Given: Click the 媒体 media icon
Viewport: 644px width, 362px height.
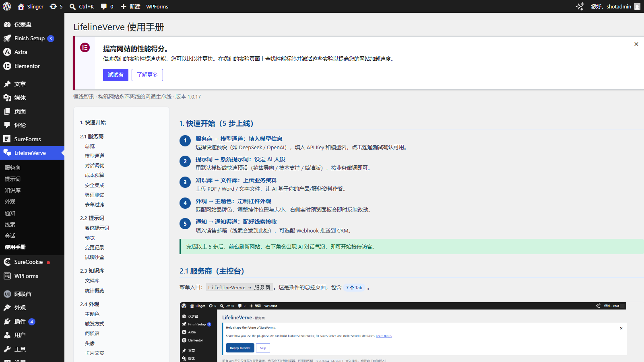Looking at the screenshot, I should coord(7,98).
